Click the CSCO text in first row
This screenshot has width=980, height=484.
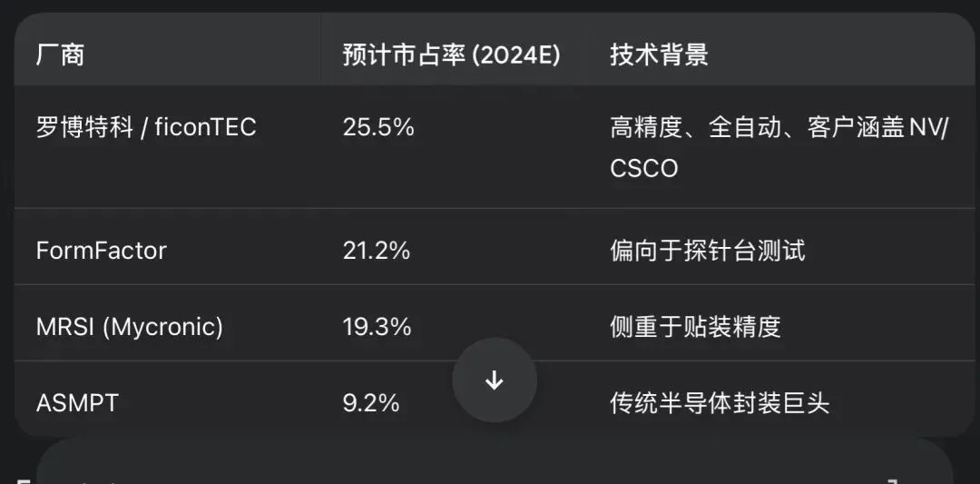(x=643, y=169)
